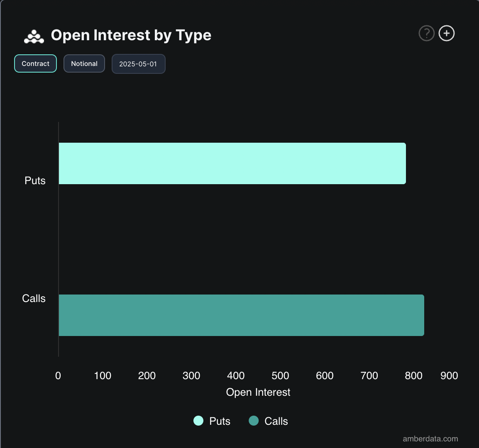Click the Calls axis label

point(34,298)
